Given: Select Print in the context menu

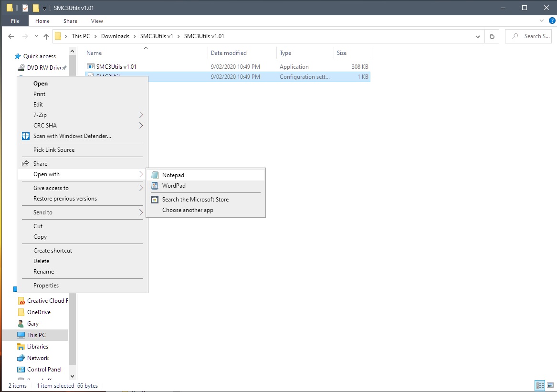Looking at the screenshot, I should [83, 94].
